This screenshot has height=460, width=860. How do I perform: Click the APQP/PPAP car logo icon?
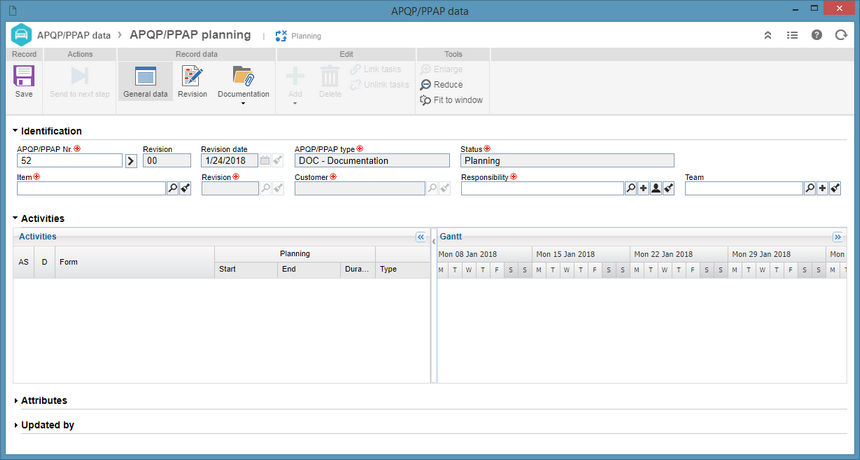21,35
